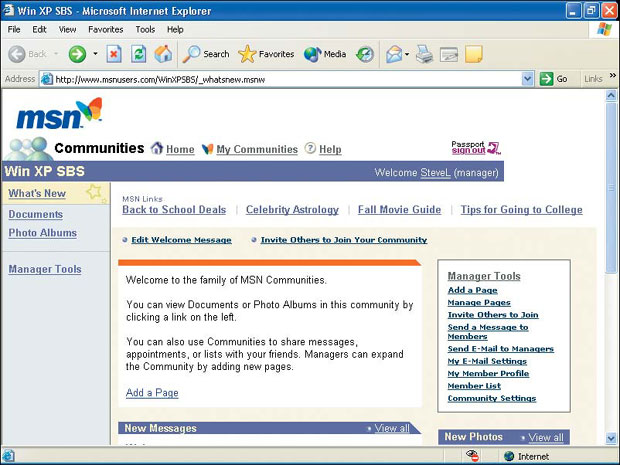
Task: Open the History toolbar icon
Action: pyautogui.click(x=365, y=54)
